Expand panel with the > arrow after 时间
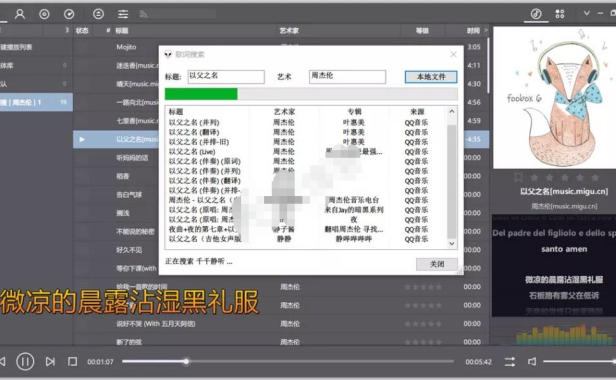The width and height of the screenshot is (616, 380). (x=486, y=30)
